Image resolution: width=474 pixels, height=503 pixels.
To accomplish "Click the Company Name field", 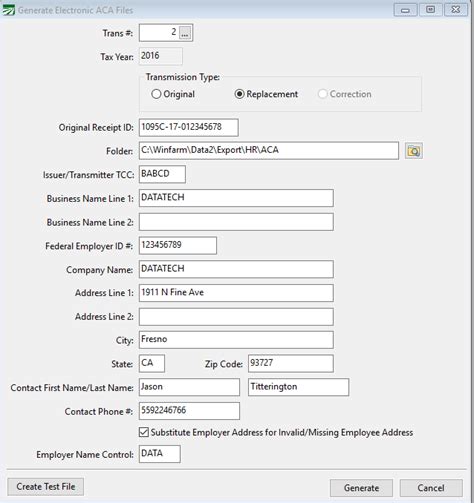I will [x=236, y=269].
